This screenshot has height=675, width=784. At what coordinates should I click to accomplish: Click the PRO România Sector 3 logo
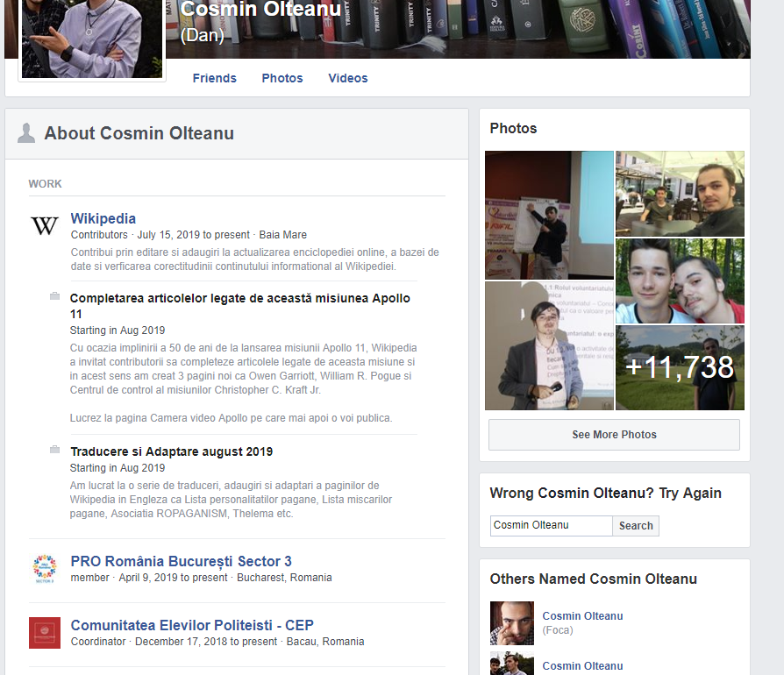[44, 568]
